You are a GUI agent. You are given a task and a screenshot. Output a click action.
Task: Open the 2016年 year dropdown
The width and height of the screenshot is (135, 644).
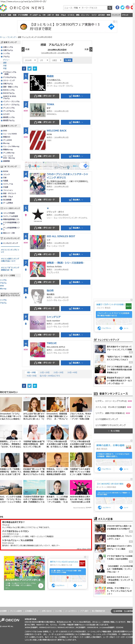pyautogui.click(x=30, y=60)
